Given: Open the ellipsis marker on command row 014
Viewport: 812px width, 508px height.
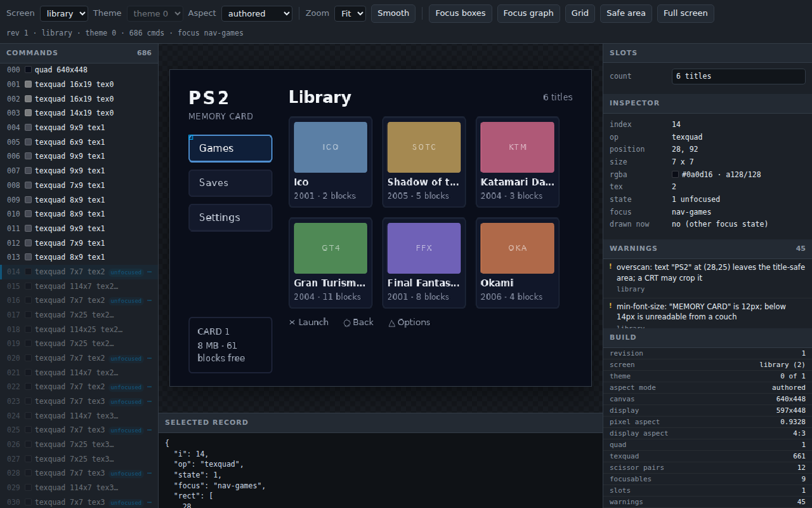Looking at the screenshot, I should coord(150,272).
